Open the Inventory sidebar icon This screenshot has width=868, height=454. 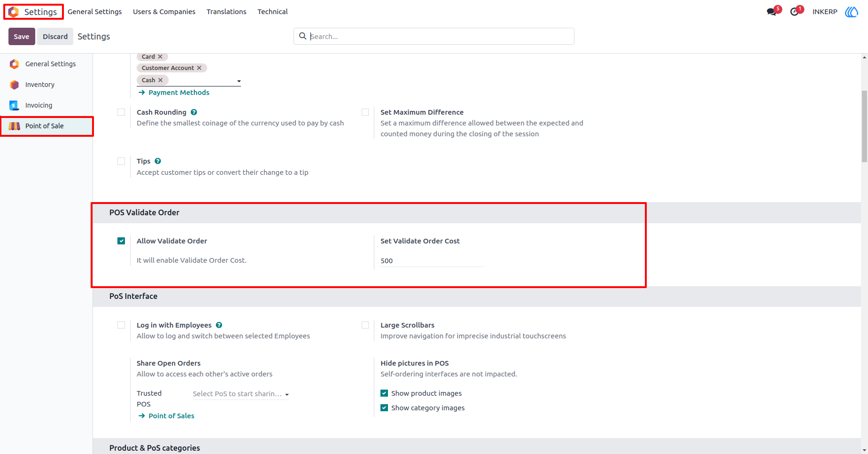click(15, 85)
